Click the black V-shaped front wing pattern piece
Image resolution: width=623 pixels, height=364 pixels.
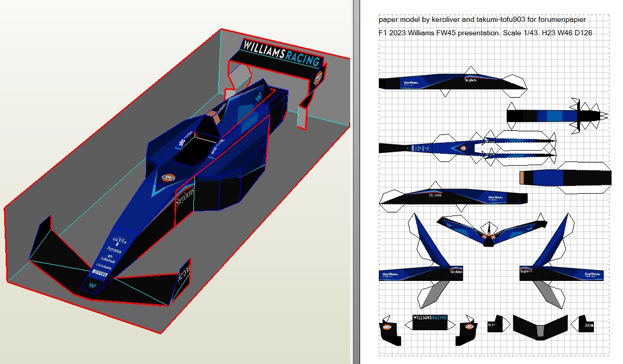click(540, 324)
